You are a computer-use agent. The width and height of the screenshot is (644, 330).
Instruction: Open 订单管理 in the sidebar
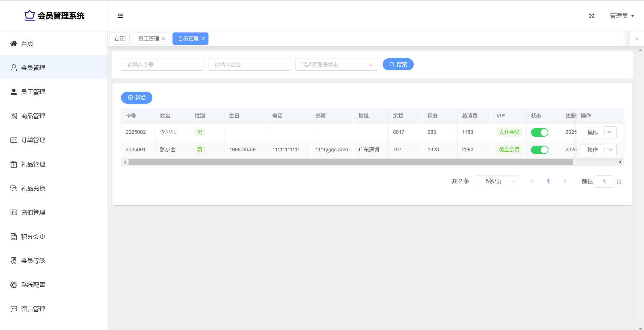(33, 140)
